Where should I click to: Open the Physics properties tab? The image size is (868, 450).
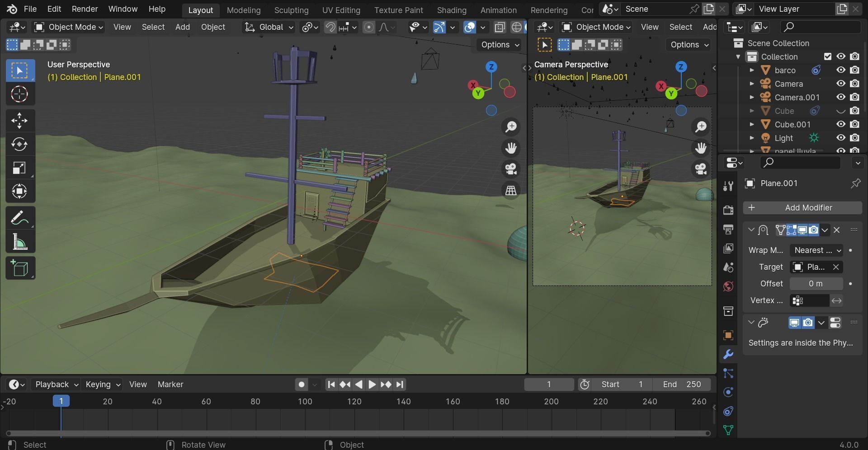click(x=728, y=392)
